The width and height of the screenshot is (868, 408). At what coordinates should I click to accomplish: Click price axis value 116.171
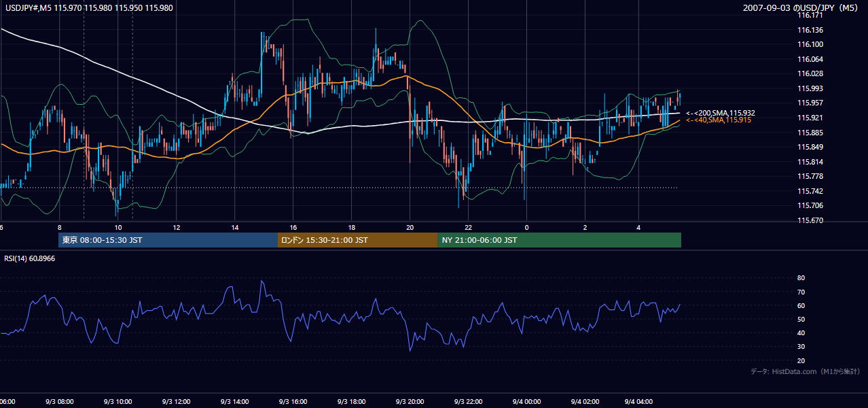(810, 15)
